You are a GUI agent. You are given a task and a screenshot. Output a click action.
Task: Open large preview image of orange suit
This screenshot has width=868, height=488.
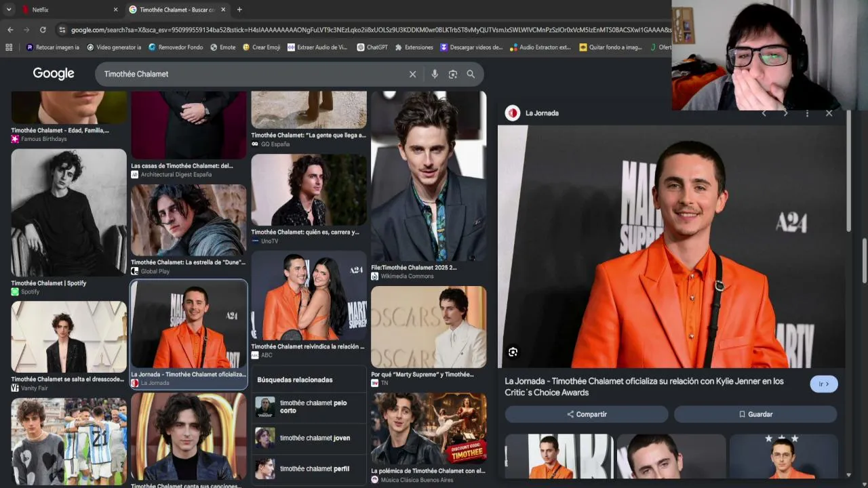[672, 247]
